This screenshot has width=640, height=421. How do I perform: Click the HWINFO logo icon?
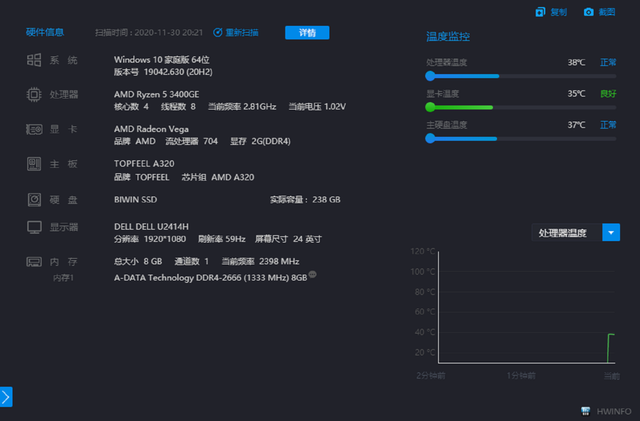(x=586, y=411)
